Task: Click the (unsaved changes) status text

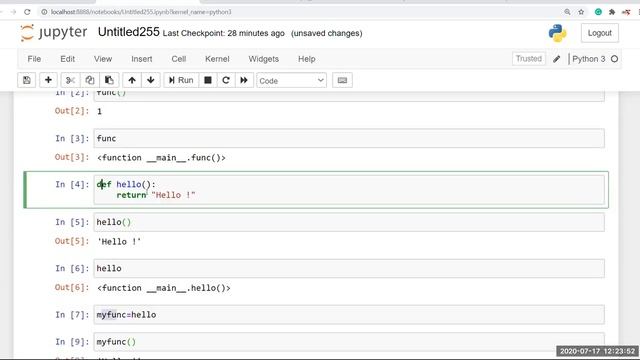Action: (x=327, y=33)
